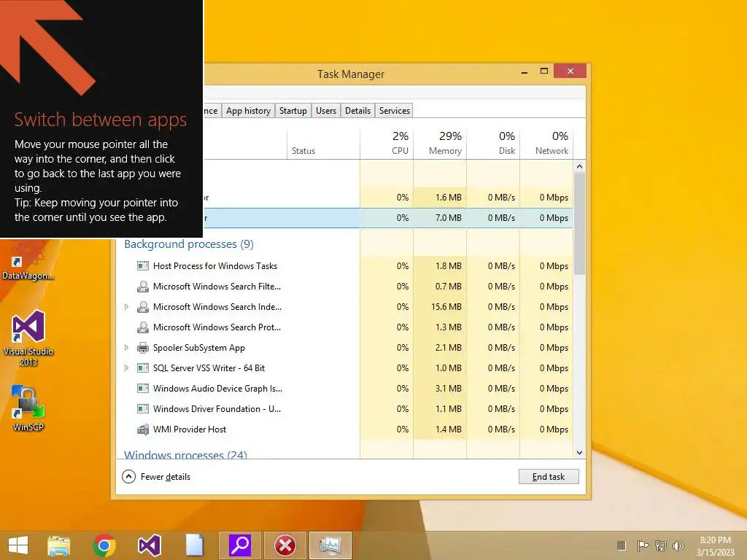The height and width of the screenshot is (560, 747).
Task: Click the SQL Server VSS Writer icon
Action: (x=142, y=368)
